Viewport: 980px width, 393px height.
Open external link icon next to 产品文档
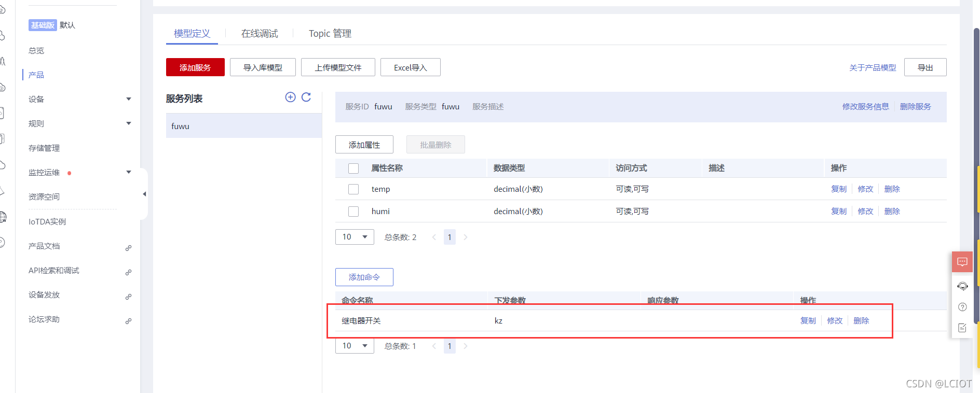coord(128,248)
